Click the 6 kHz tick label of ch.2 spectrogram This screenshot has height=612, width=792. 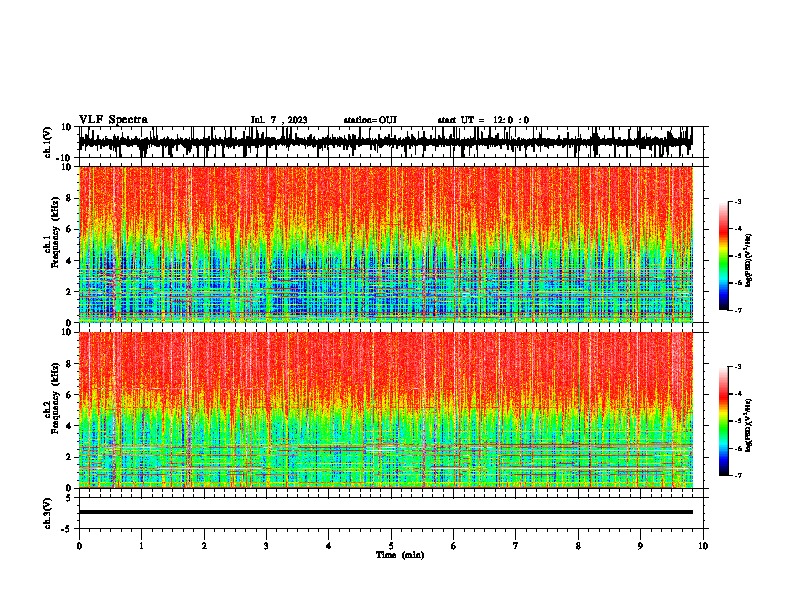(69, 395)
